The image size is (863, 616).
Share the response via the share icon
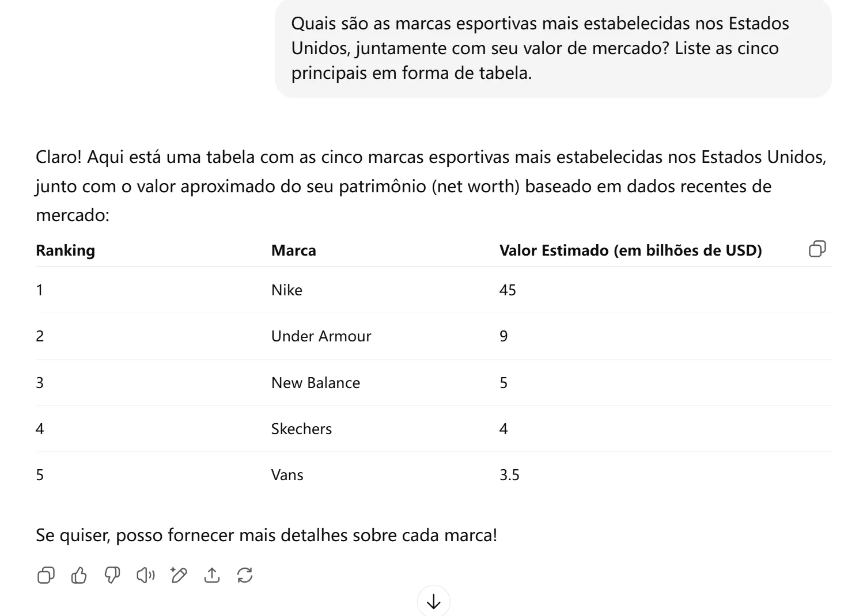click(212, 575)
